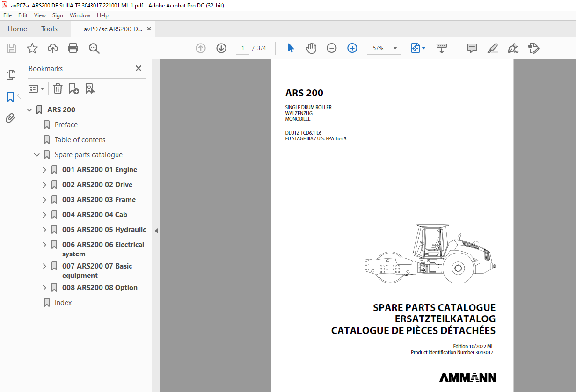Image resolution: width=576 pixels, height=392 pixels.
Task: Open the Page Thumbnails panel
Action: (x=10, y=75)
